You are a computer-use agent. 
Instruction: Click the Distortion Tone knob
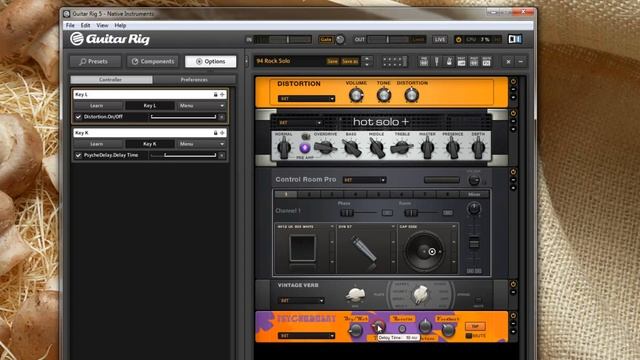click(384, 96)
